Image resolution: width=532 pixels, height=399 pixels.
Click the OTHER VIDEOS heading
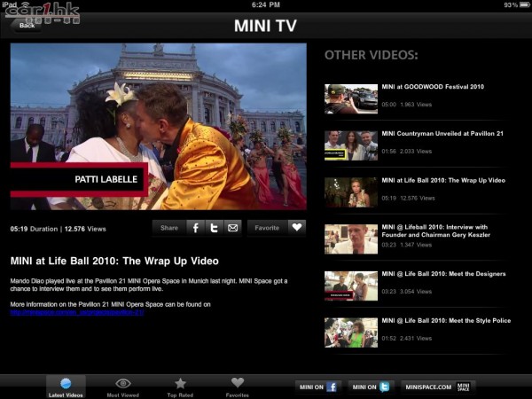[x=372, y=55]
